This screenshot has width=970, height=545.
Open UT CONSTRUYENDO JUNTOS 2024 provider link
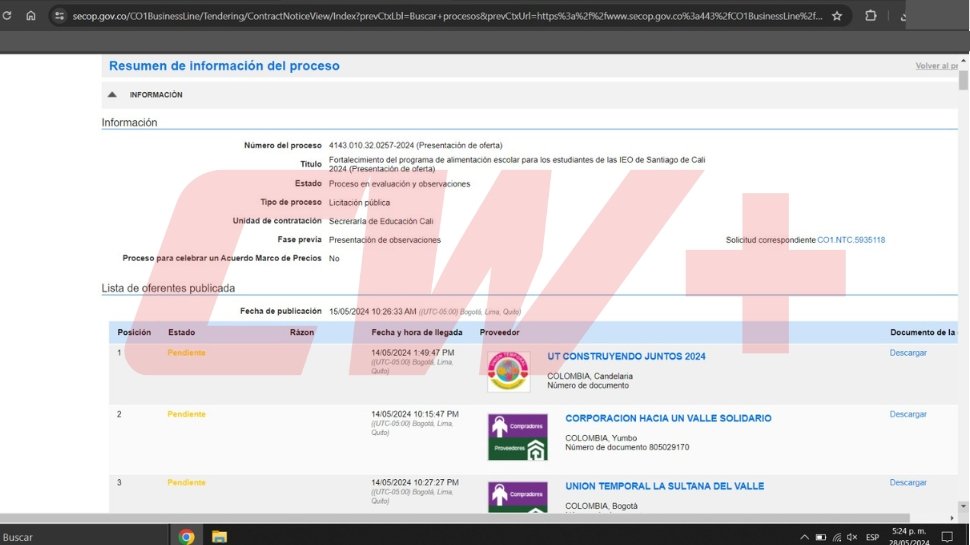point(626,356)
